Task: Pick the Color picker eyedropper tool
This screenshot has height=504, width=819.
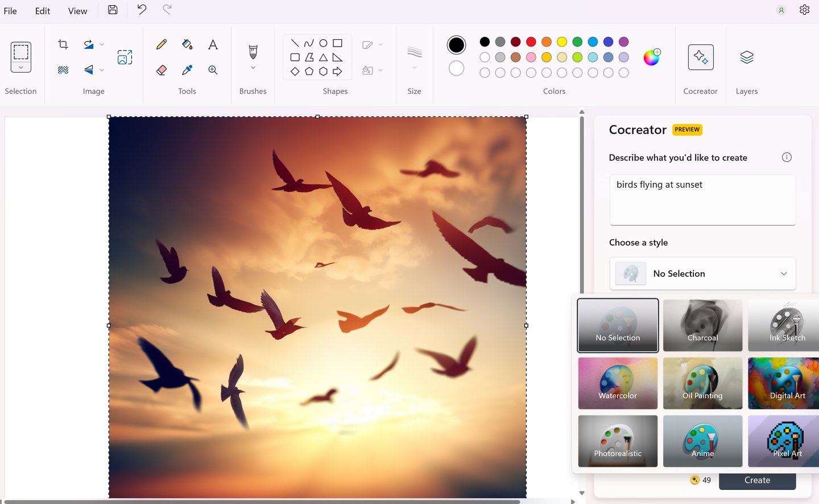Action: pos(187,70)
